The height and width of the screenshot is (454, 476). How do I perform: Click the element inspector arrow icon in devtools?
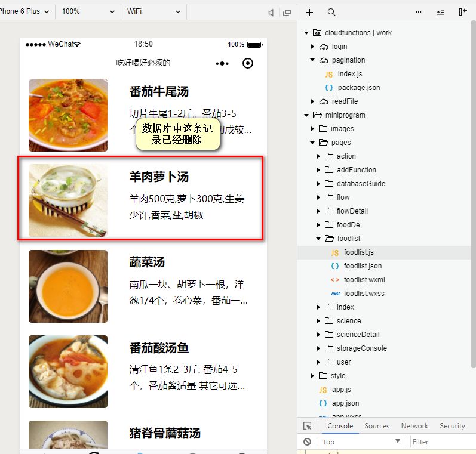(308, 426)
